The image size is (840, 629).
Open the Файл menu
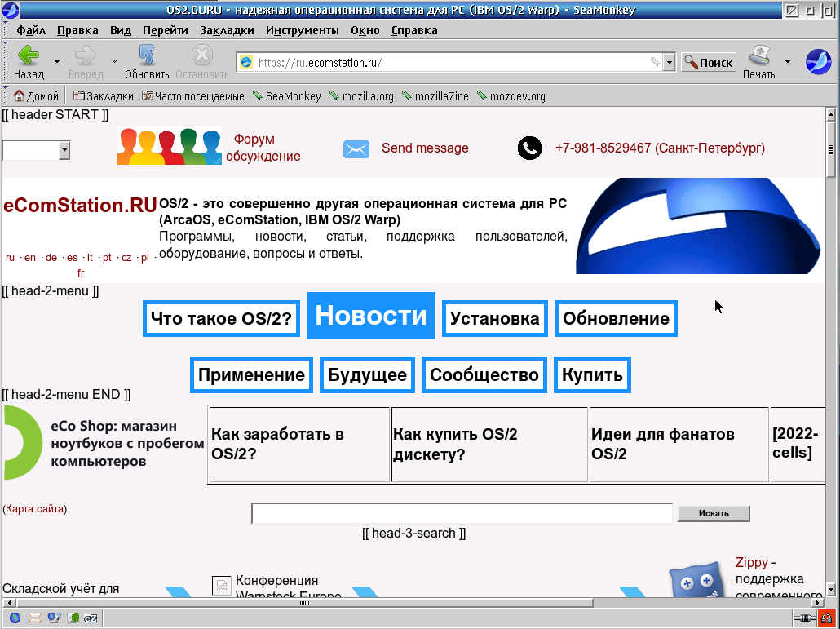click(x=31, y=30)
